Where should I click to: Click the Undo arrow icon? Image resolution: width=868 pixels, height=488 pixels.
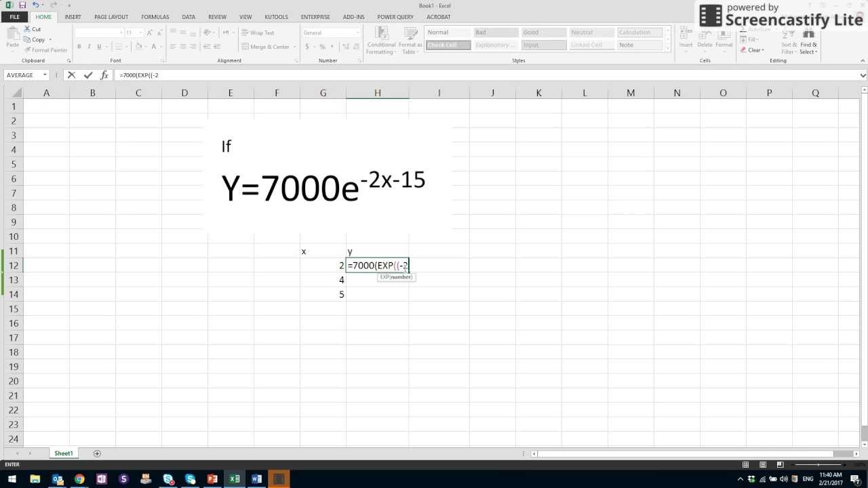click(x=35, y=5)
